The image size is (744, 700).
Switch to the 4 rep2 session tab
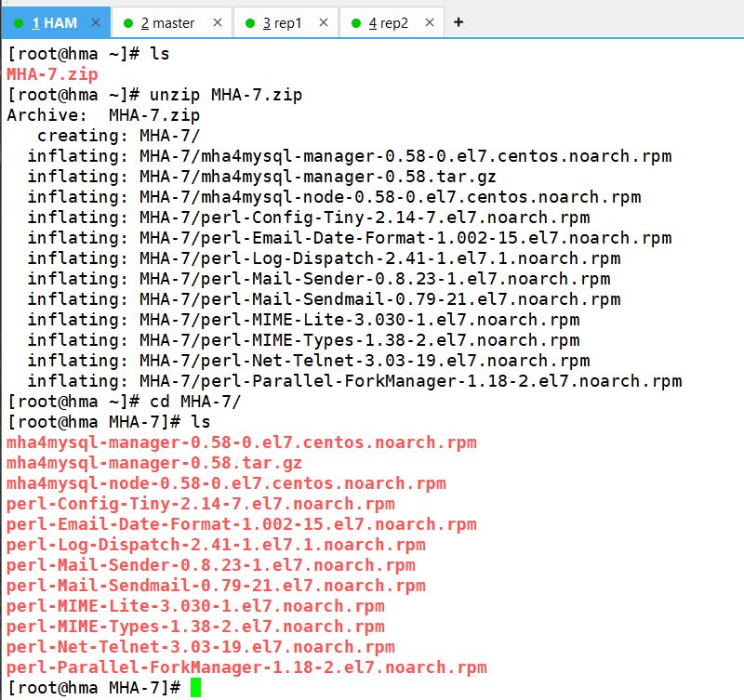click(392, 22)
